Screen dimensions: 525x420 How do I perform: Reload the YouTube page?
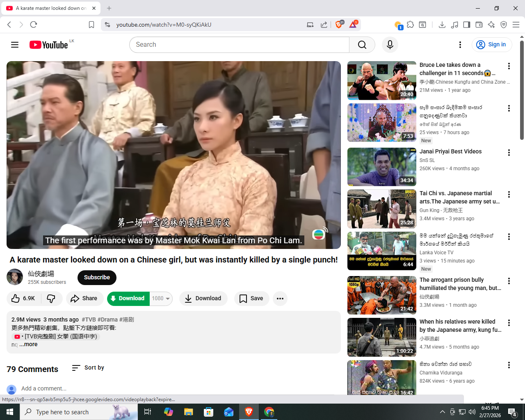coord(34,25)
